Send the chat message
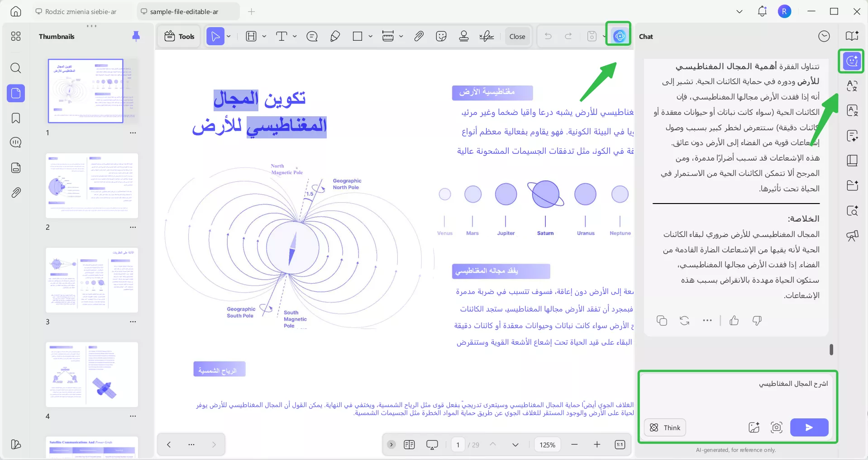Image resolution: width=868 pixels, height=460 pixels. click(x=809, y=427)
